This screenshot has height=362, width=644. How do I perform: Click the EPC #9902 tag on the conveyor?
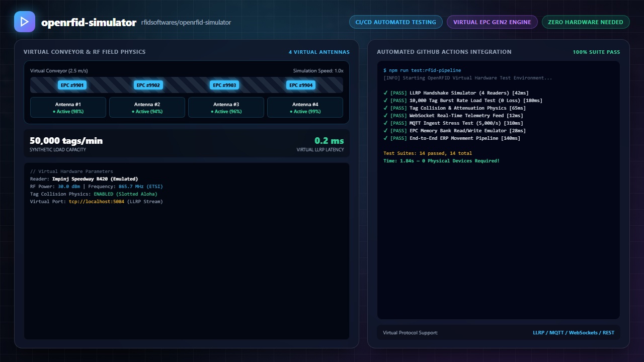148,85
